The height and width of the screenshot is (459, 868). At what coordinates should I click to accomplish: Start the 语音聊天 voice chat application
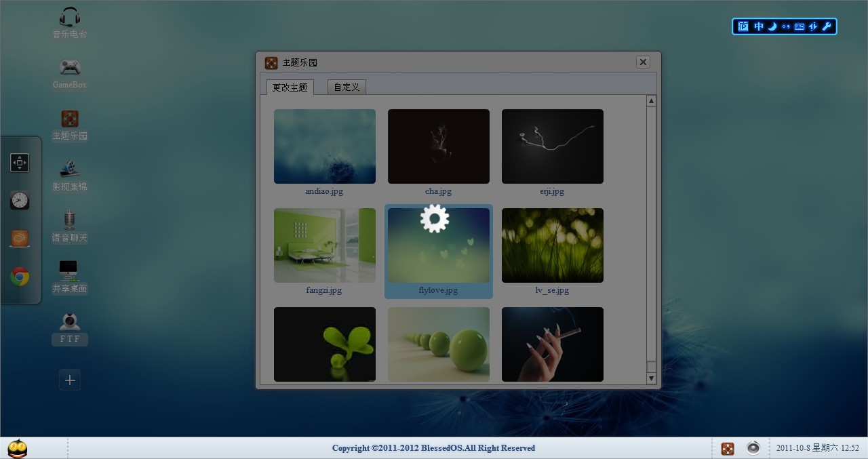(x=69, y=224)
